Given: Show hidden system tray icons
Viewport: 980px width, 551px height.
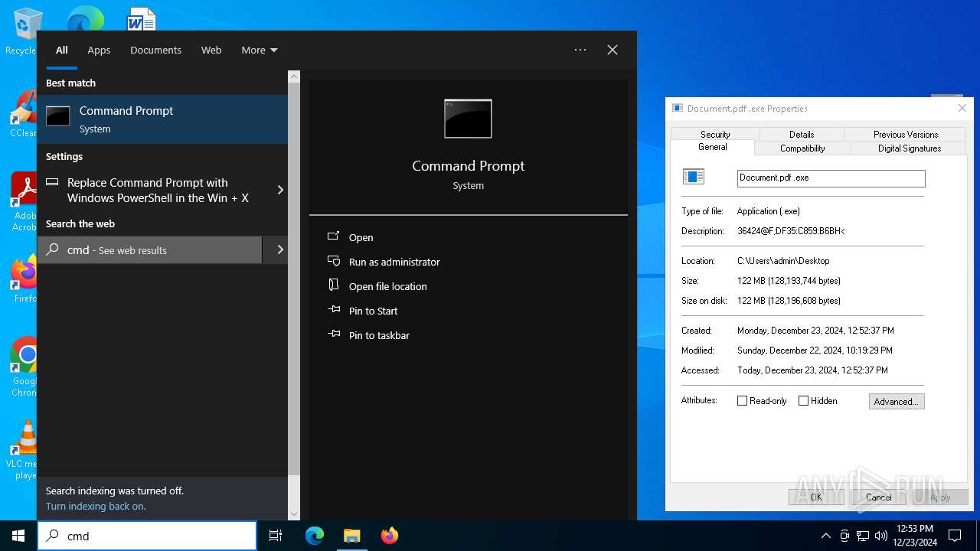Looking at the screenshot, I should [825, 536].
